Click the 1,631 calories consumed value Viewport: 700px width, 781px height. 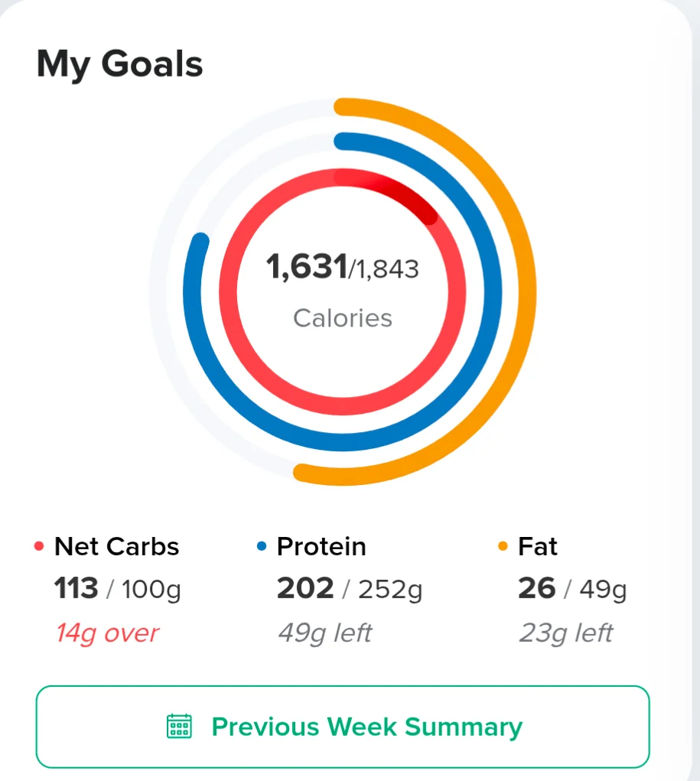coord(307,266)
